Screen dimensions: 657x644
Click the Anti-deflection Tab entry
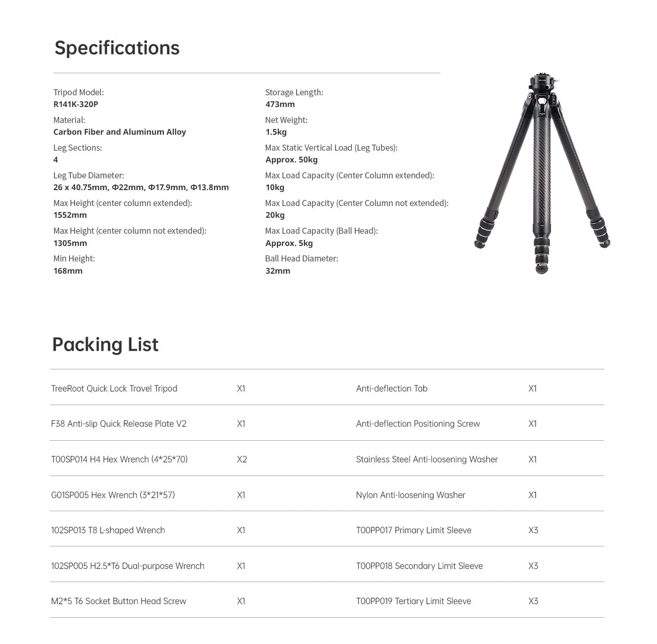pos(392,389)
